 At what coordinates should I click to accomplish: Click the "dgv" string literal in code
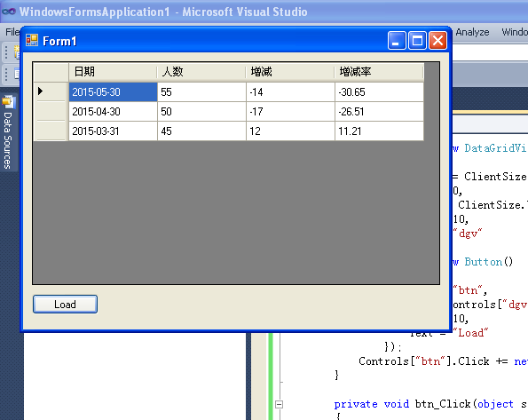click(468, 233)
